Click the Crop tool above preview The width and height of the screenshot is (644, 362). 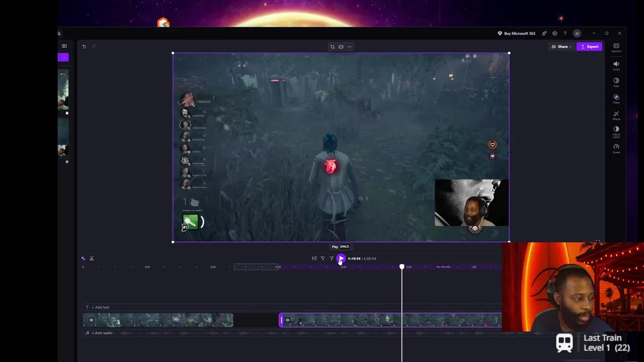click(332, 47)
